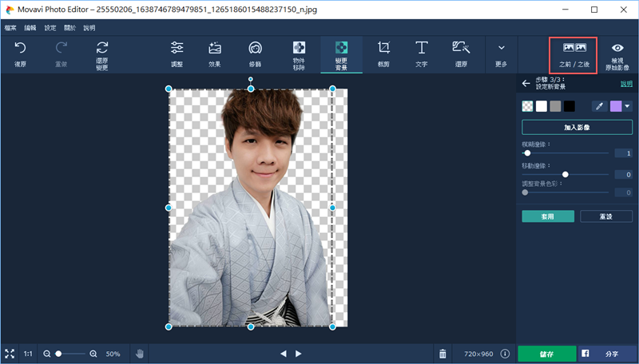
Task: Expand the 更多 more tools menu
Action: click(502, 55)
